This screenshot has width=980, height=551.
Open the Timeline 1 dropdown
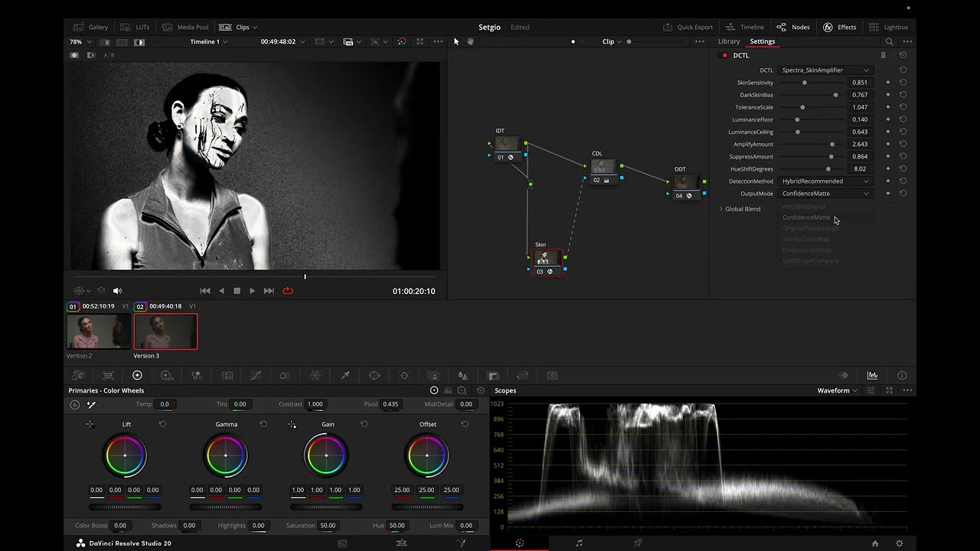click(208, 41)
